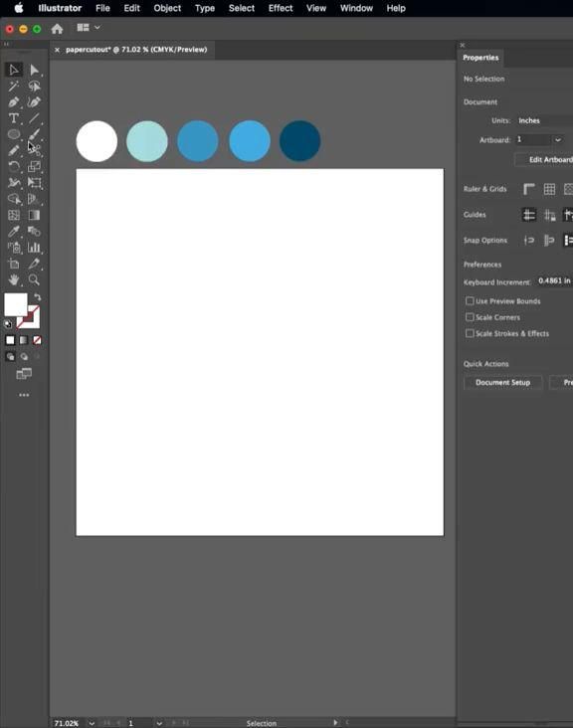
Task: Select the Mesh tool
Action: pos(14,215)
